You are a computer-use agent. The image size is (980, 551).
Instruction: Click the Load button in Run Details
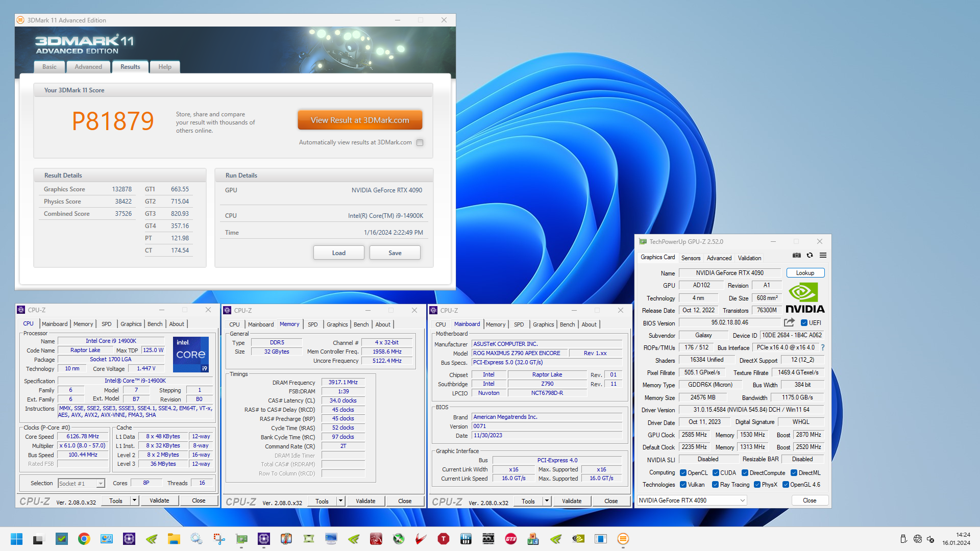pyautogui.click(x=339, y=253)
